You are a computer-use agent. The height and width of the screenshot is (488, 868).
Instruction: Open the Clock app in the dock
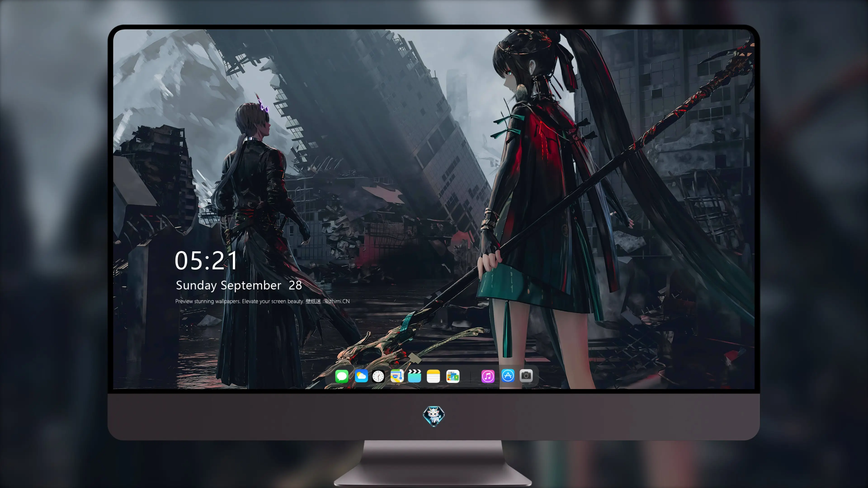(378, 376)
